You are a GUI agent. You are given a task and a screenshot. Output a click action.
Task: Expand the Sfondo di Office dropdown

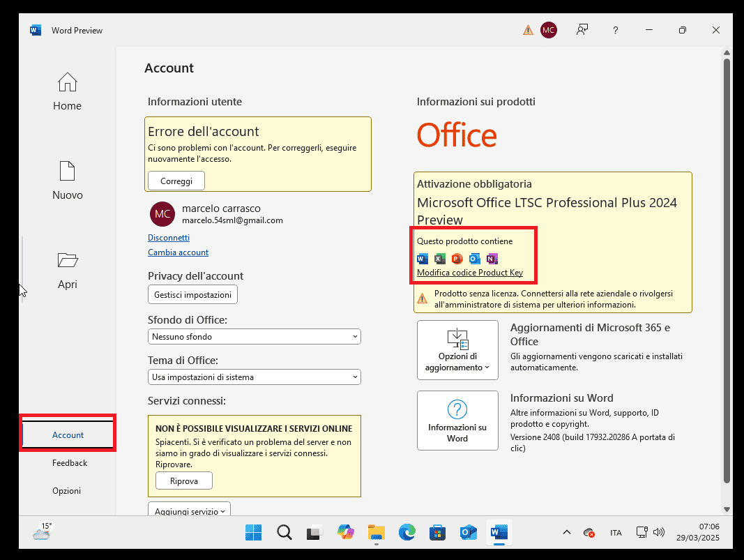pyautogui.click(x=255, y=336)
